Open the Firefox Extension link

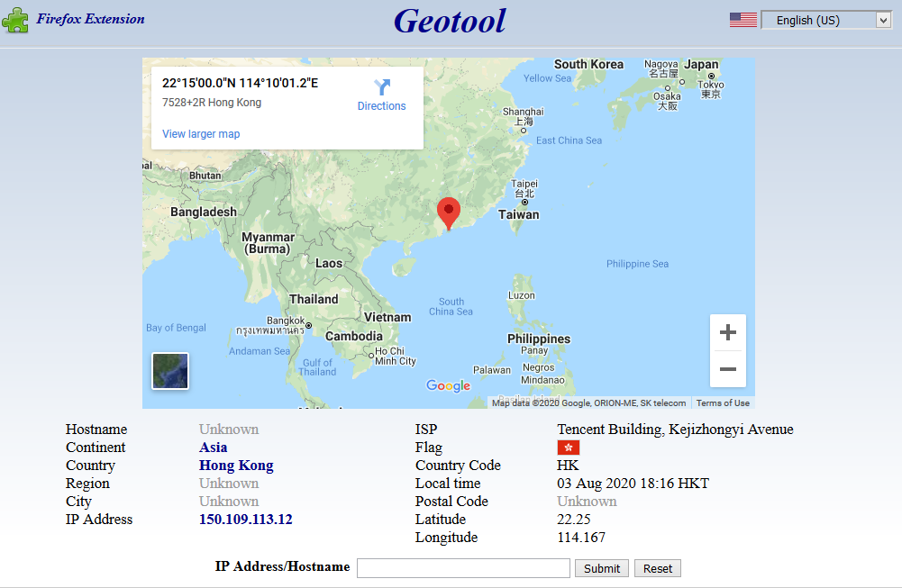[x=90, y=19]
